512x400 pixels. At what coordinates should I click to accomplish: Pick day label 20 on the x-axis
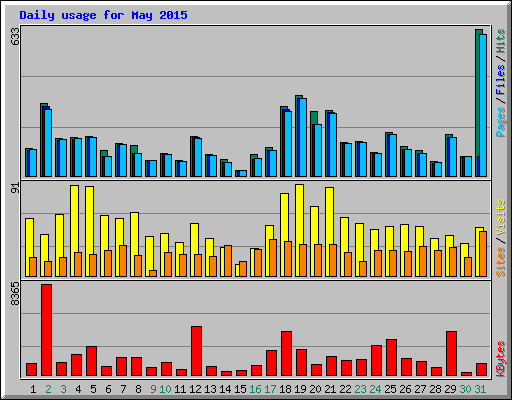315,389
